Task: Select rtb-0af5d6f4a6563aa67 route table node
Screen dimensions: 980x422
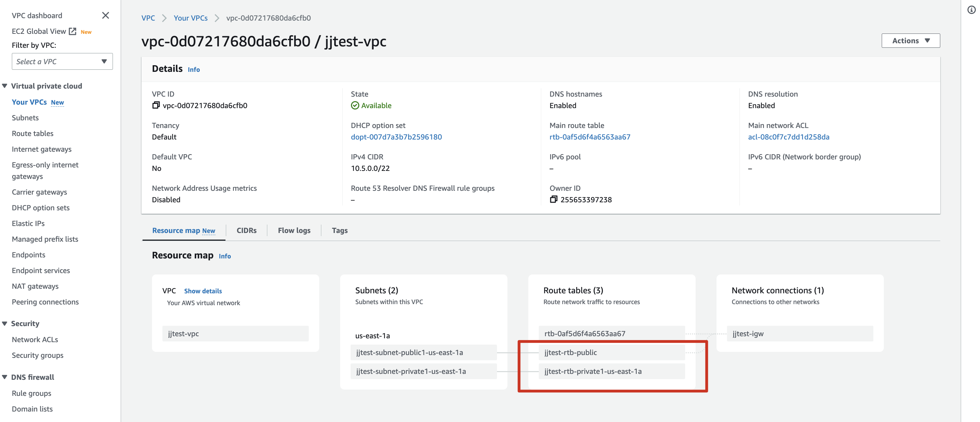Action: pyautogui.click(x=612, y=333)
